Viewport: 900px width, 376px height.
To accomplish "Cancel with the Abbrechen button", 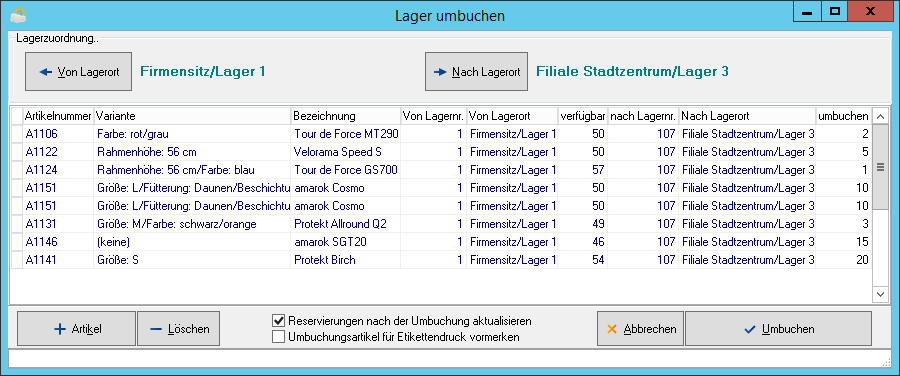I will (641, 329).
